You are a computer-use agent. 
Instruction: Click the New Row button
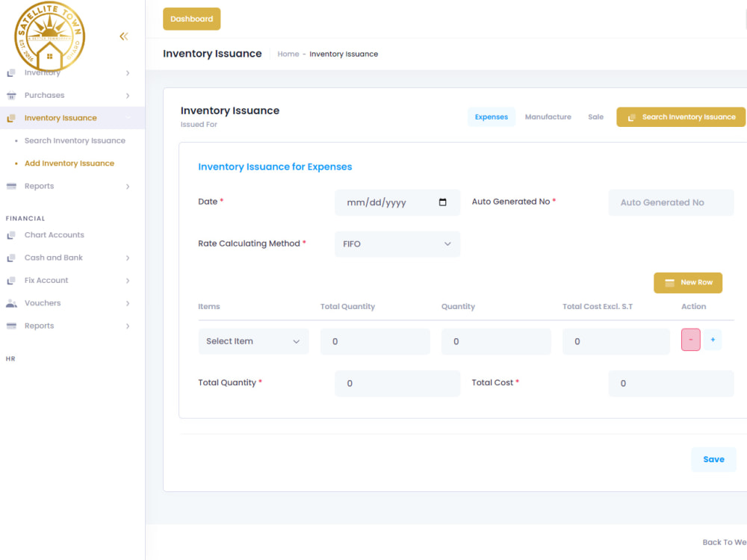[688, 283]
